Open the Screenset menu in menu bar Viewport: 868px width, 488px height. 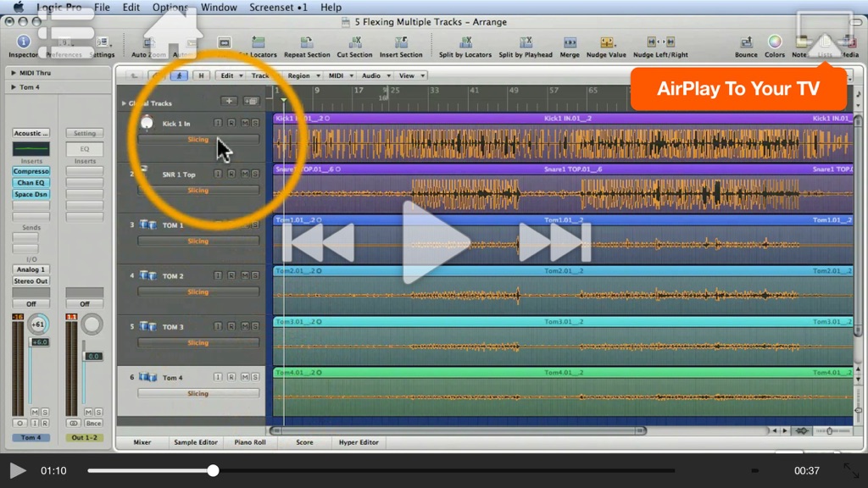[x=278, y=7]
